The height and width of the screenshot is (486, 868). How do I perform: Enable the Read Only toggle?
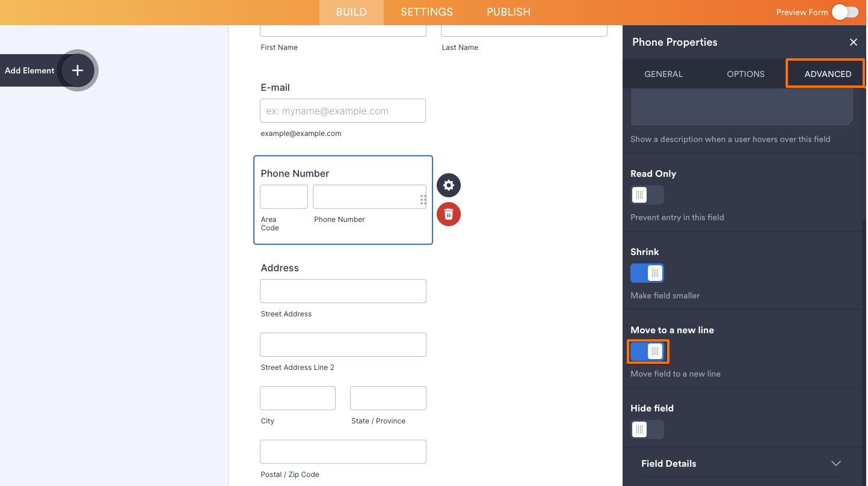647,194
